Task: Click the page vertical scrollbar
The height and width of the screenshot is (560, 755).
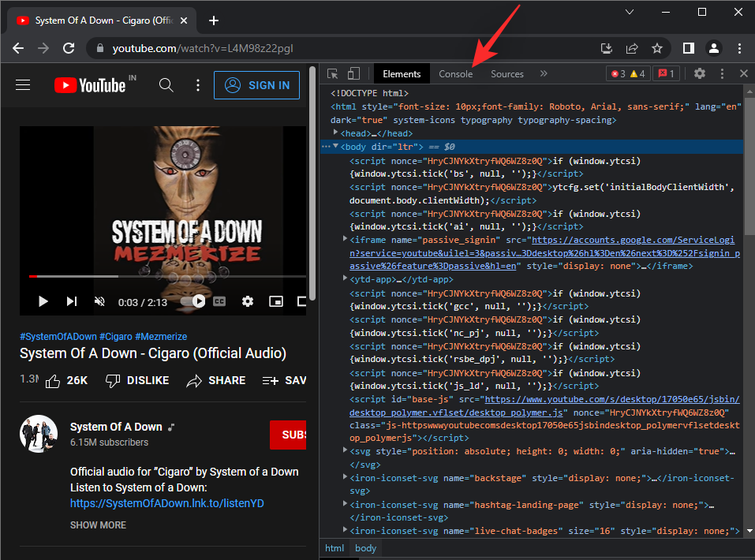Action: (312, 183)
